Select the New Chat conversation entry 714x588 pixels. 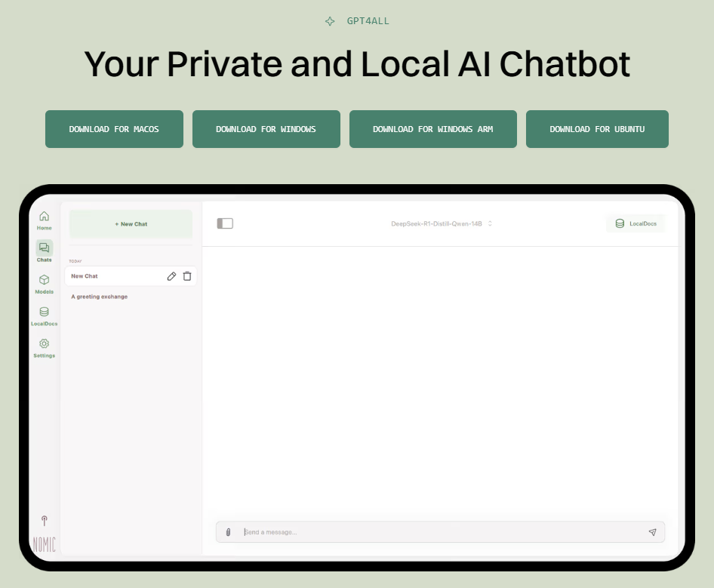pos(131,276)
